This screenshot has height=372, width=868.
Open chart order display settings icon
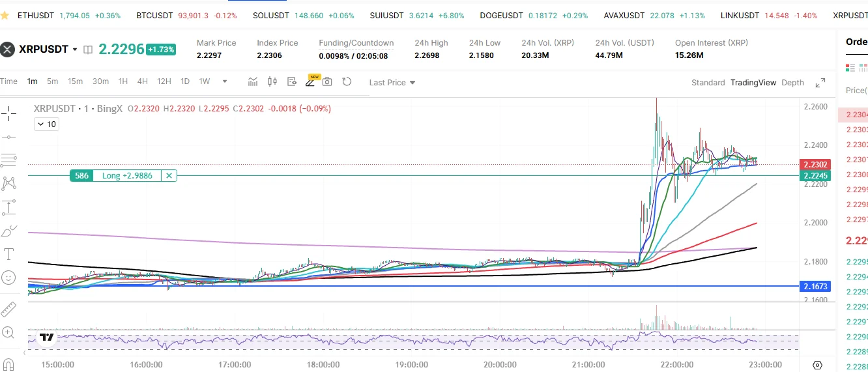(292, 81)
